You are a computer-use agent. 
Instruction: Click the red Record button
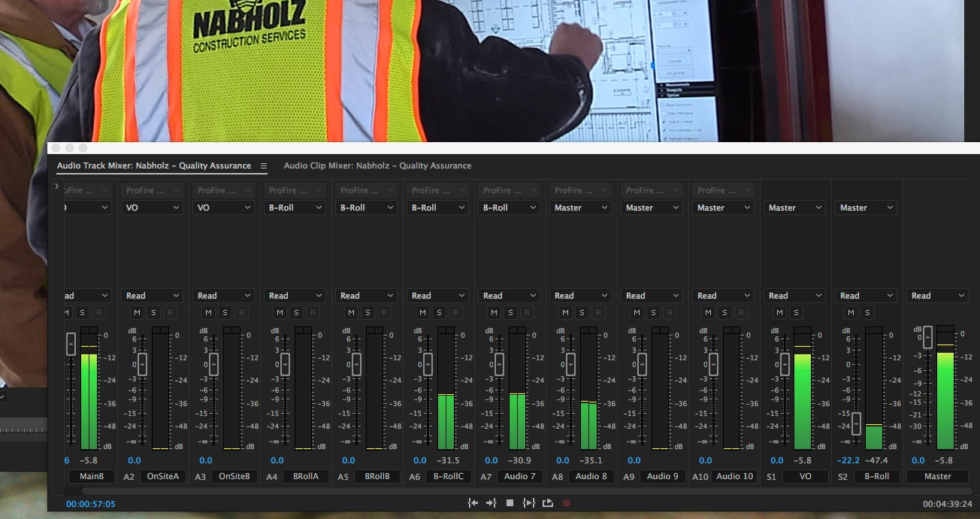coord(566,503)
